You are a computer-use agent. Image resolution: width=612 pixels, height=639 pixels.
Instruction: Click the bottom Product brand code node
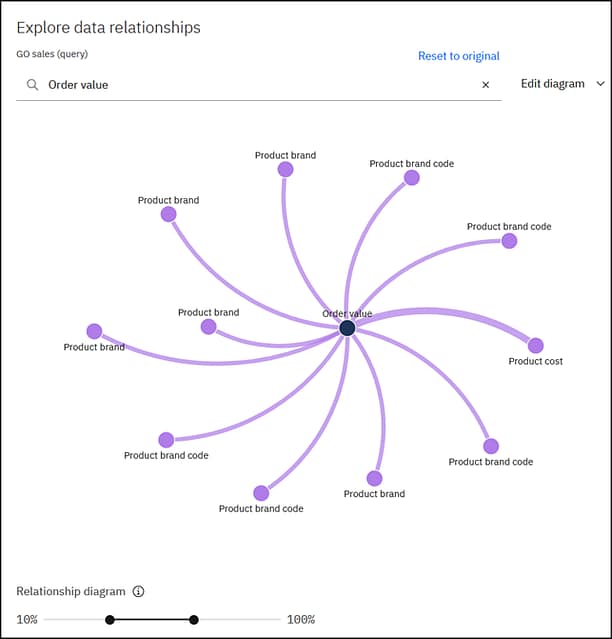tap(261, 493)
